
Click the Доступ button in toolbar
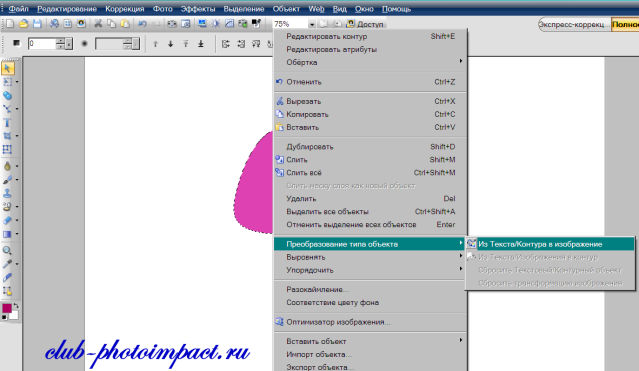click(365, 24)
